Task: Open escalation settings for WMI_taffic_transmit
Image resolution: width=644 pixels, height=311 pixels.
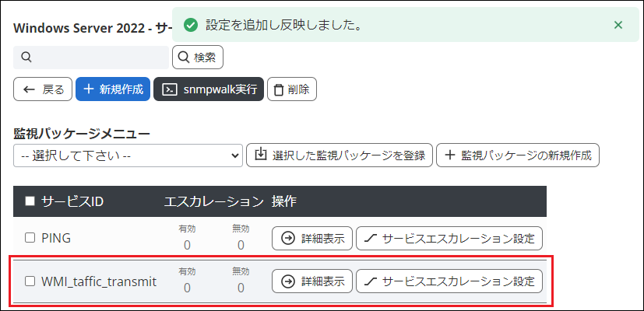Action: click(x=449, y=281)
